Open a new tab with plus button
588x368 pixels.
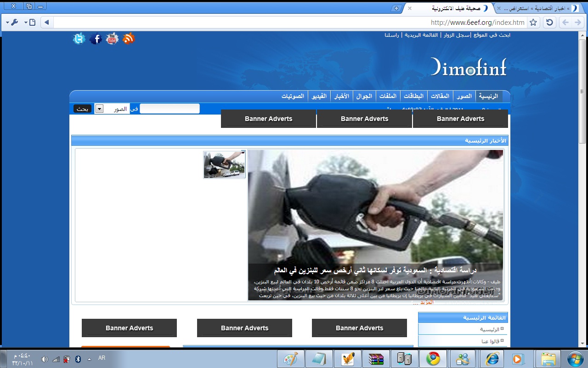click(396, 8)
